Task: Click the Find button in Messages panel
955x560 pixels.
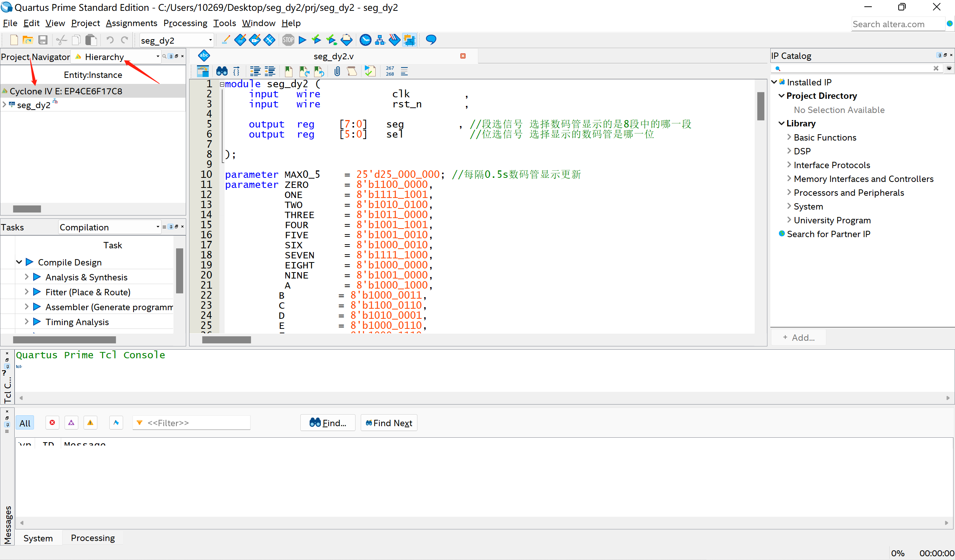Action: click(327, 423)
